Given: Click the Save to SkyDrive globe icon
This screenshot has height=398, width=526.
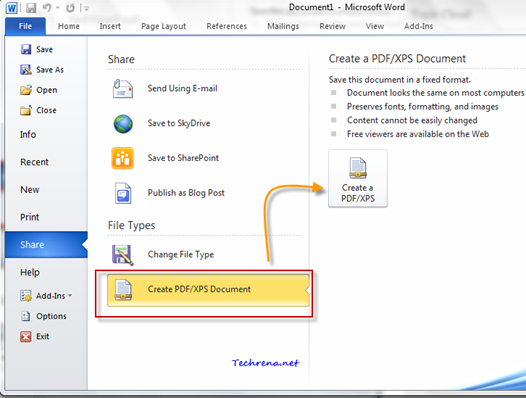Looking at the screenshot, I should pos(123,123).
